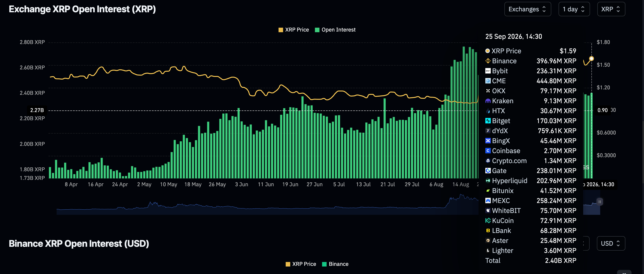Click the Kraken icon in the tooltip

tap(488, 101)
